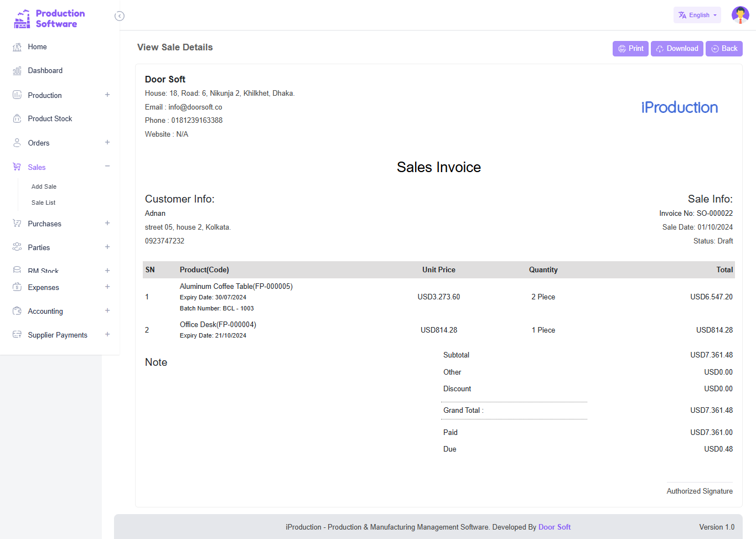
Task: Select Add Sale under Sales
Action: pyautogui.click(x=44, y=186)
